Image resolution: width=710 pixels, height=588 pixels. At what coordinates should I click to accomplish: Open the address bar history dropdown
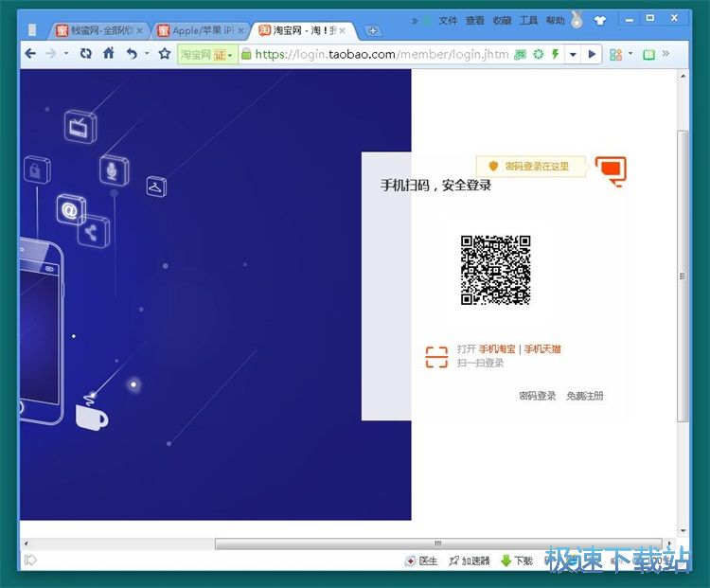pyautogui.click(x=573, y=55)
